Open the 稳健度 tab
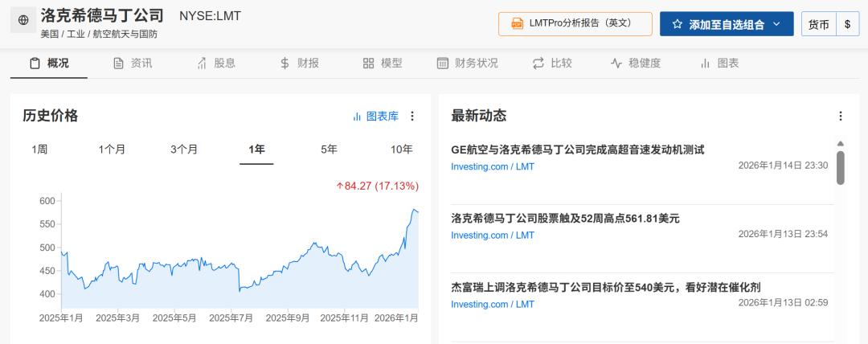Image resolution: width=868 pixels, height=344 pixels. tap(636, 63)
